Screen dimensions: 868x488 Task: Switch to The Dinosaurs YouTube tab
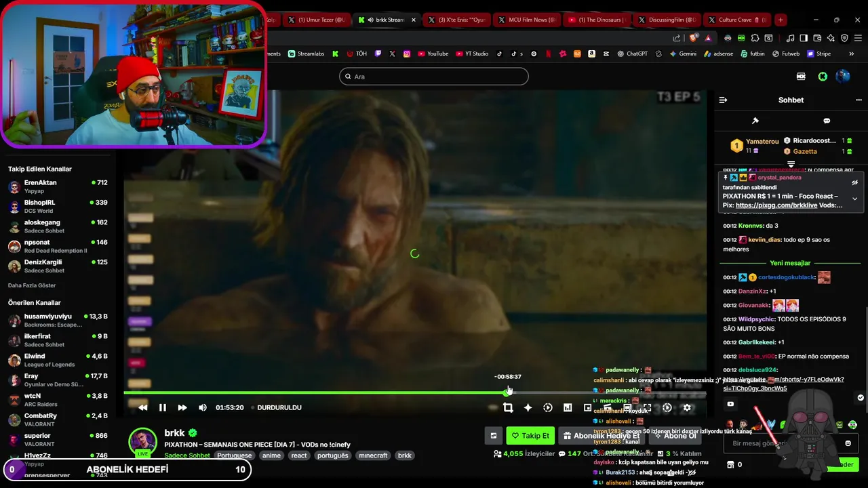(597, 20)
